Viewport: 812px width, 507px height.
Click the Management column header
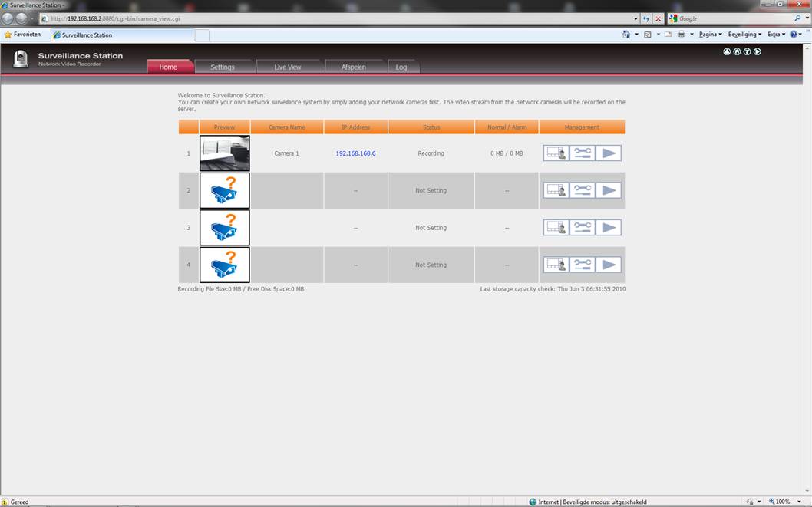(582, 127)
